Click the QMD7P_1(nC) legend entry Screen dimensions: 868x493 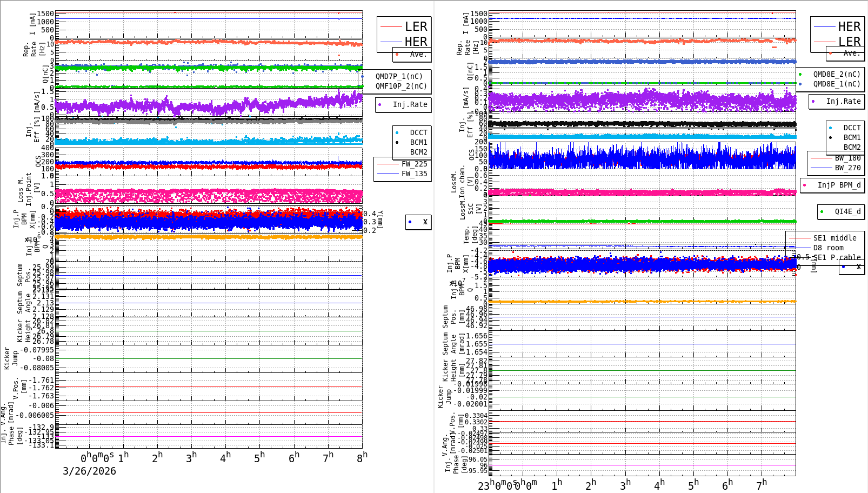pyautogui.click(x=399, y=76)
